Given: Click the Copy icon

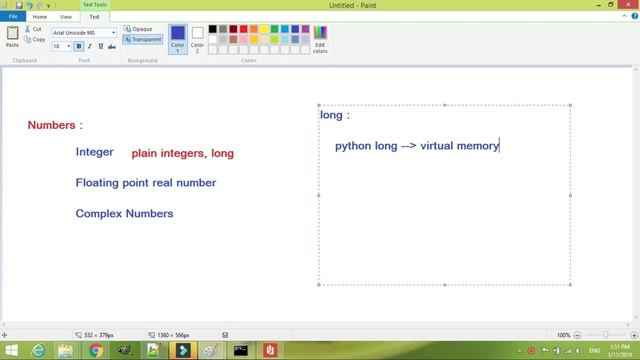Looking at the screenshot, I should click(x=27, y=40).
